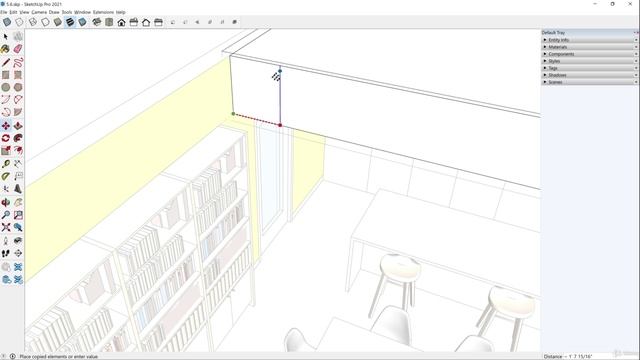Choose the Dimensions tool

tap(18, 164)
